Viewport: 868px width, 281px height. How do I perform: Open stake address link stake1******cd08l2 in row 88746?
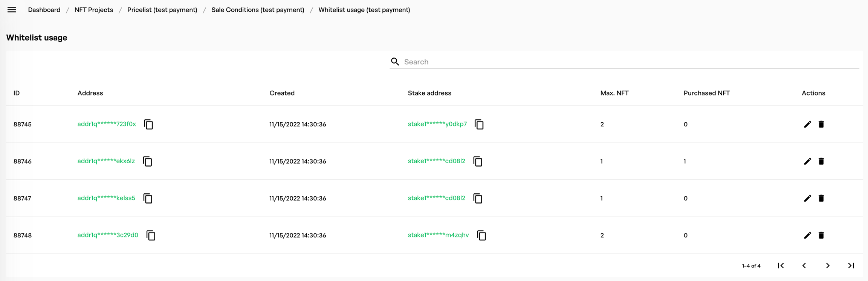point(436,161)
